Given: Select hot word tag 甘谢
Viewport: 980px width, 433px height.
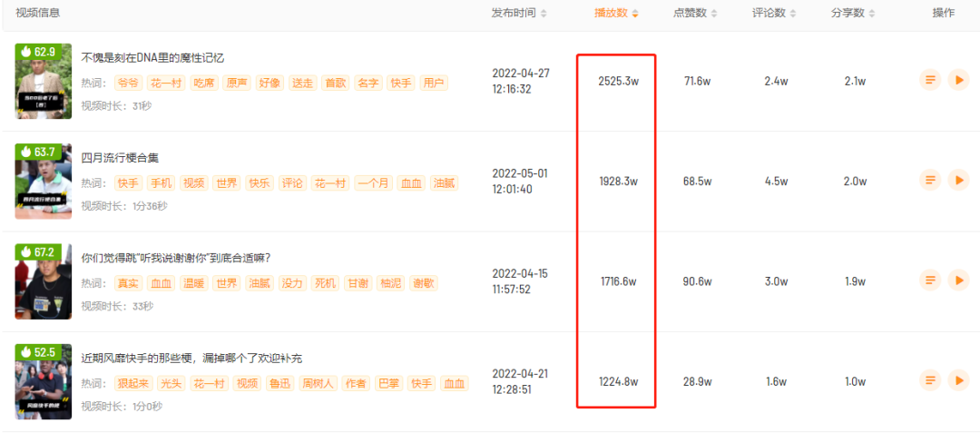Looking at the screenshot, I should pyautogui.click(x=358, y=283).
